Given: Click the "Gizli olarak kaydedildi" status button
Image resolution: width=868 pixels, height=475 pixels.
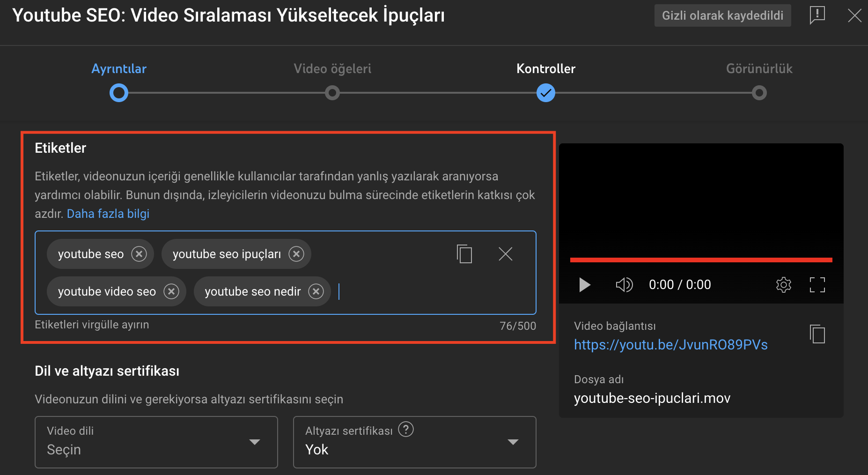Looking at the screenshot, I should click(723, 15).
